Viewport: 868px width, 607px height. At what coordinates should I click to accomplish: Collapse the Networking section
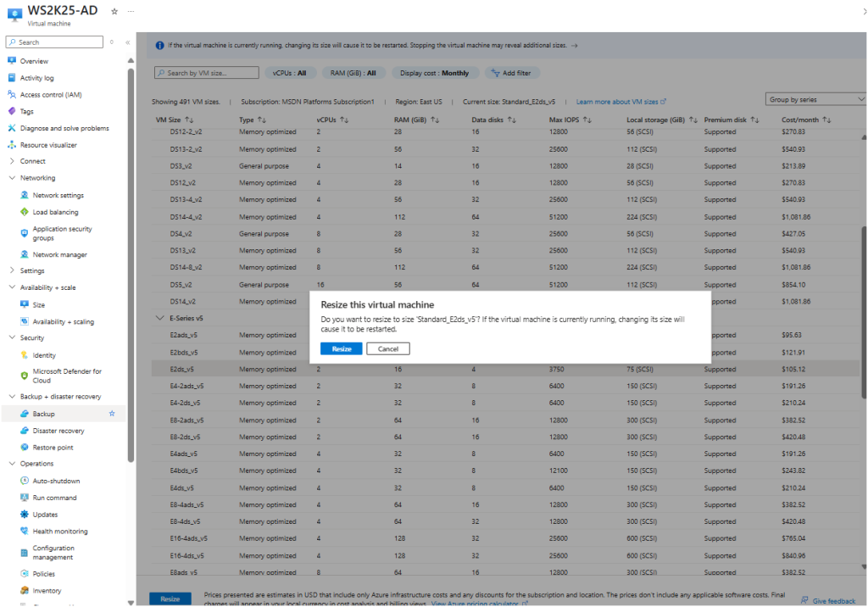(x=12, y=178)
